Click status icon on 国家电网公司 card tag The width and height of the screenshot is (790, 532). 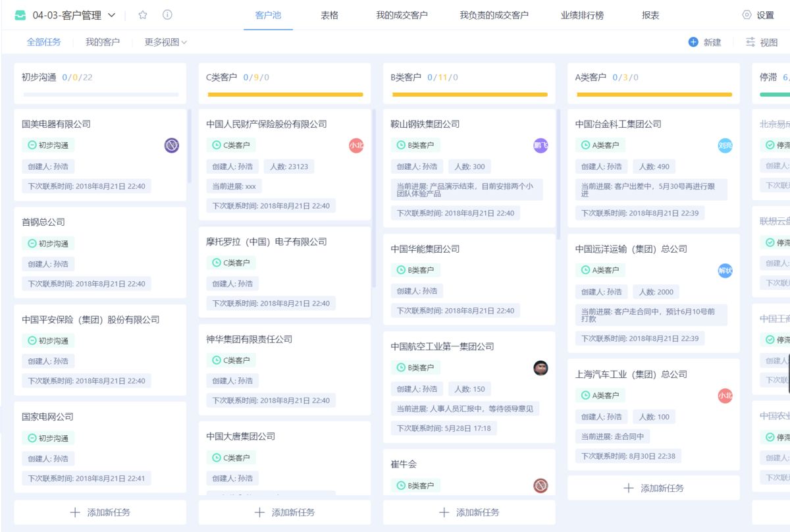pos(32,439)
